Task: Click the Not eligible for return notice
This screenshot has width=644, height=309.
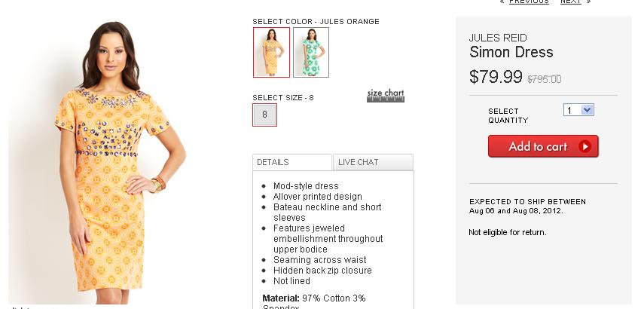Action: pos(507,232)
